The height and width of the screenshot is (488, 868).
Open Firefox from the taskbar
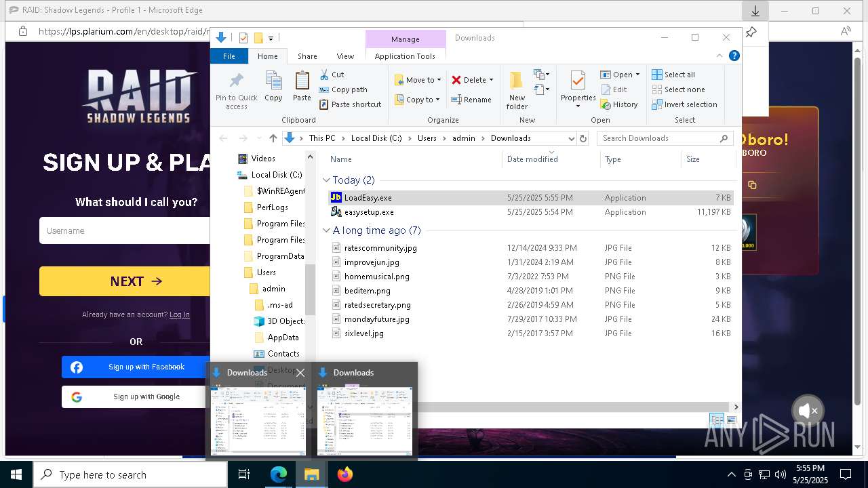point(345,475)
